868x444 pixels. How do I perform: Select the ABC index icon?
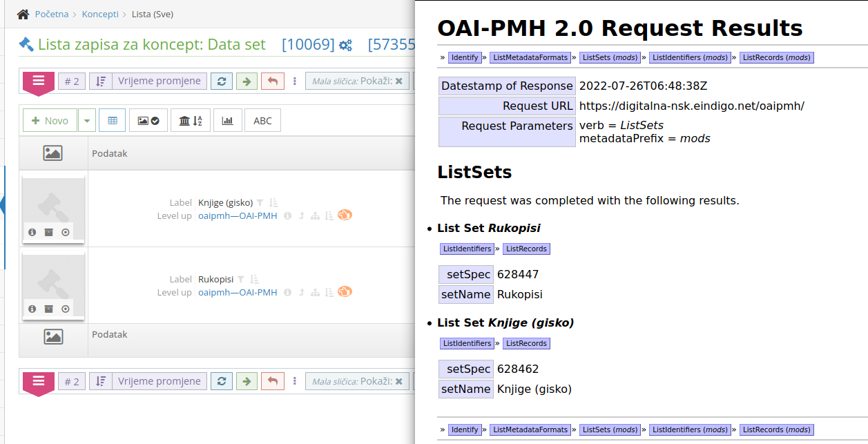pos(262,119)
